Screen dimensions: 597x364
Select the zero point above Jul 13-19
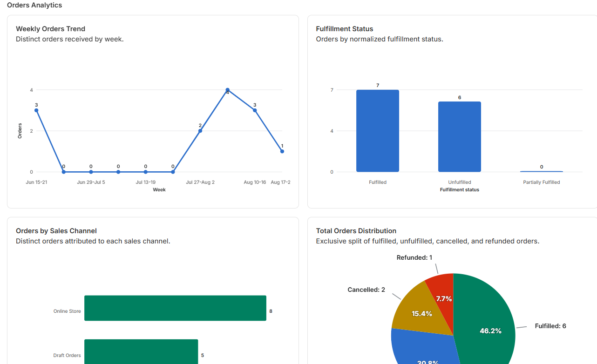[146, 172]
